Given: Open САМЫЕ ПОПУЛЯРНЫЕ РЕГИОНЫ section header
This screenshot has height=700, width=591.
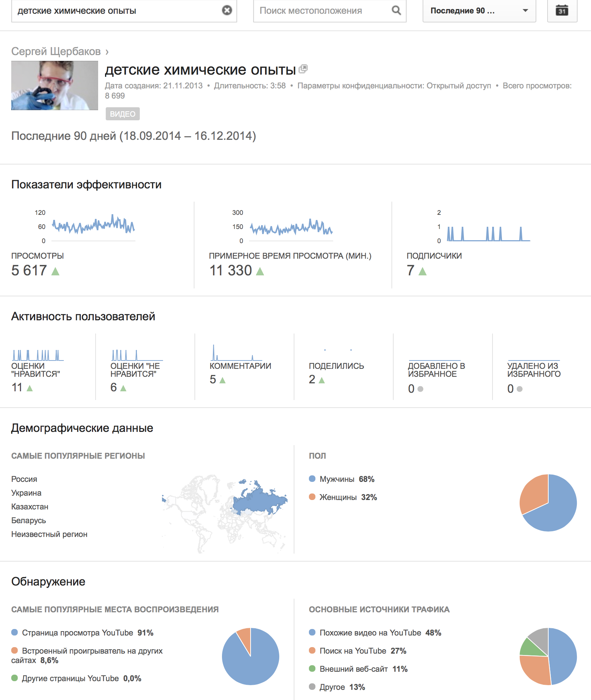Looking at the screenshot, I should tap(78, 456).
